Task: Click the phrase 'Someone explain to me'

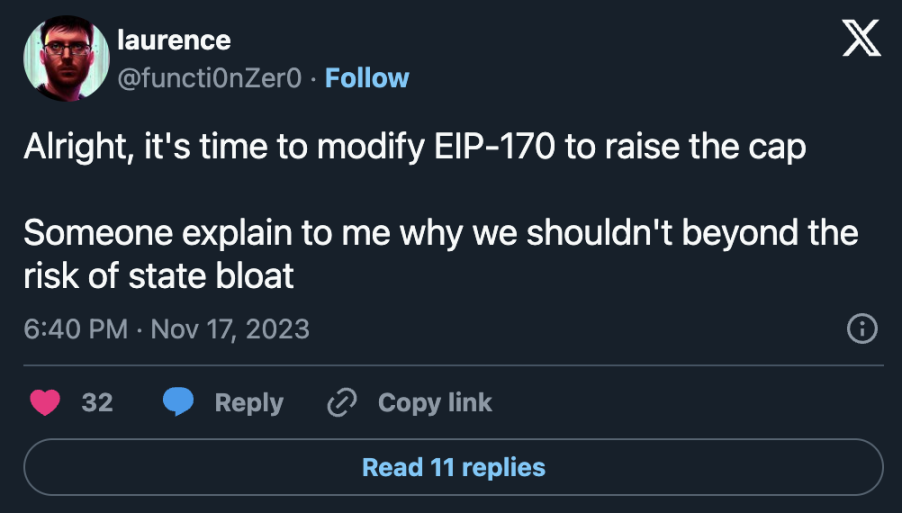Action: 207,233
